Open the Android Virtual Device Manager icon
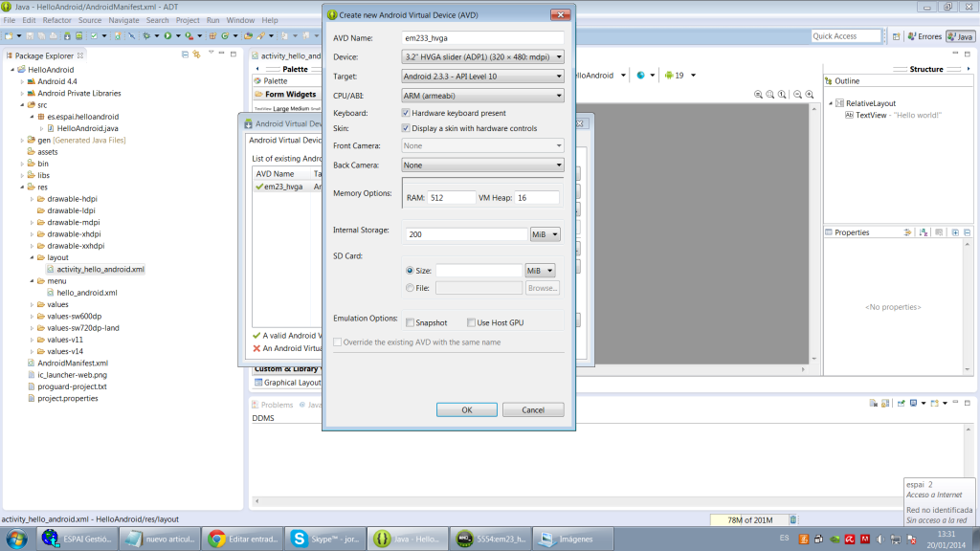 click(80, 36)
